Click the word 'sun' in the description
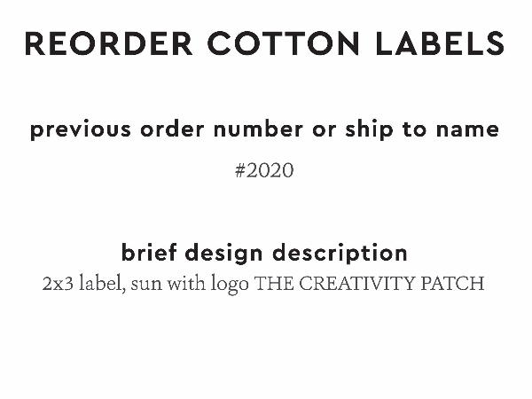The image size is (532, 399). pyautogui.click(x=145, y=286)
